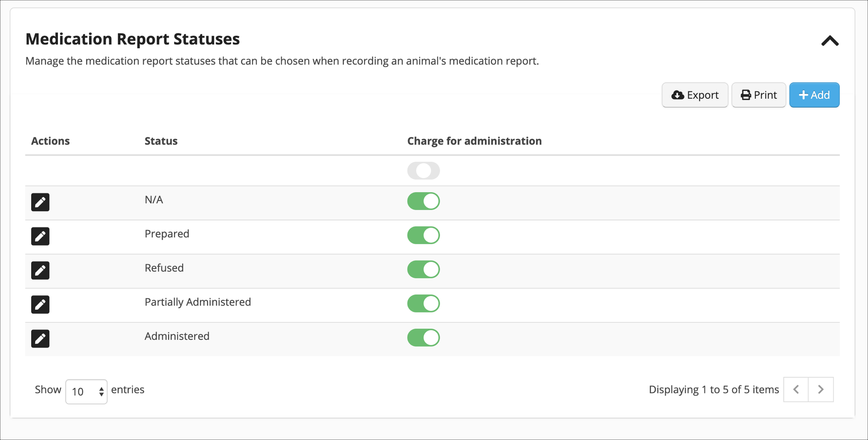Click the next page arrow in pagination

[x=821, y=389]
